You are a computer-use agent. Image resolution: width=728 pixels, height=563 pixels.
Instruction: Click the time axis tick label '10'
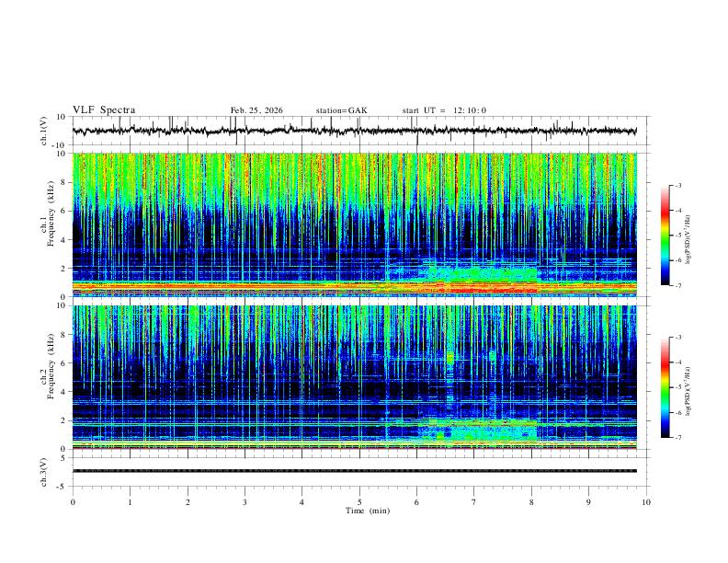click(646, 502)
